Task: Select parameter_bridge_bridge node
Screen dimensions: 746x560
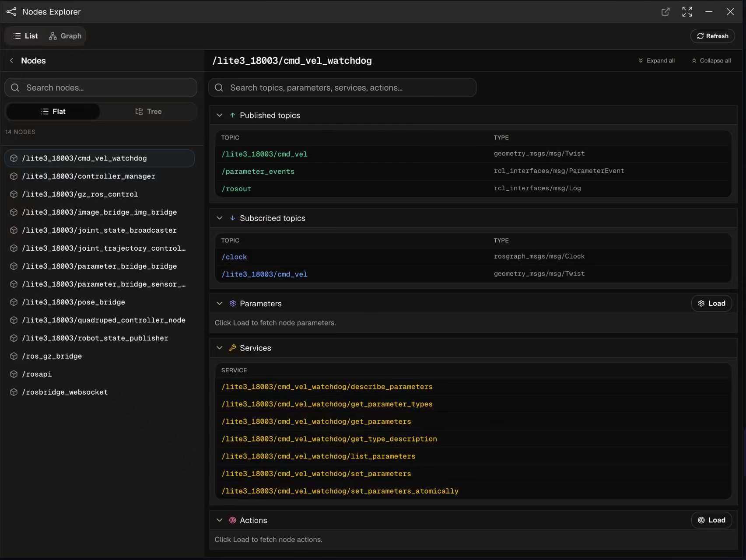Action: (100, 266)
